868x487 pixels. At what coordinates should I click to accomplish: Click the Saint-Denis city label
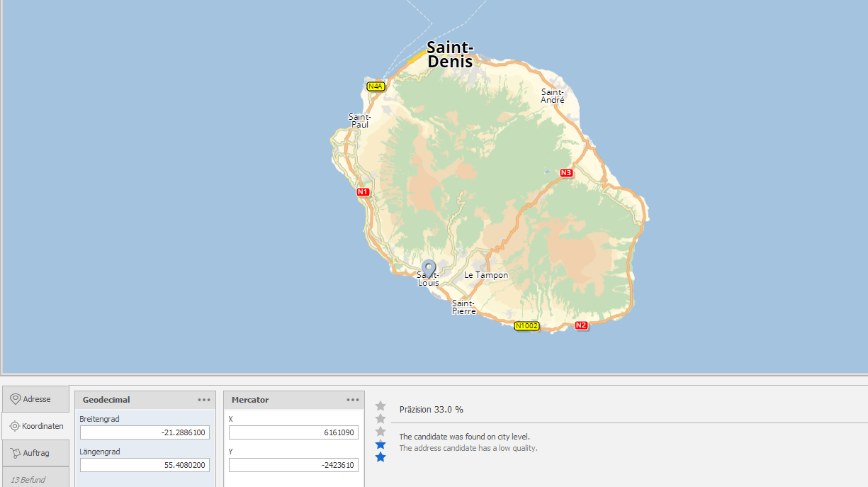tap(450, 55)
